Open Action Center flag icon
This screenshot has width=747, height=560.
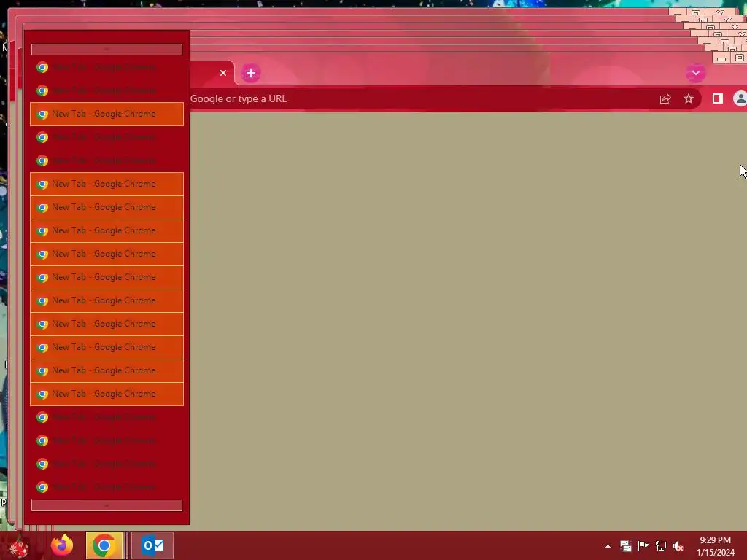coord(643,546)
